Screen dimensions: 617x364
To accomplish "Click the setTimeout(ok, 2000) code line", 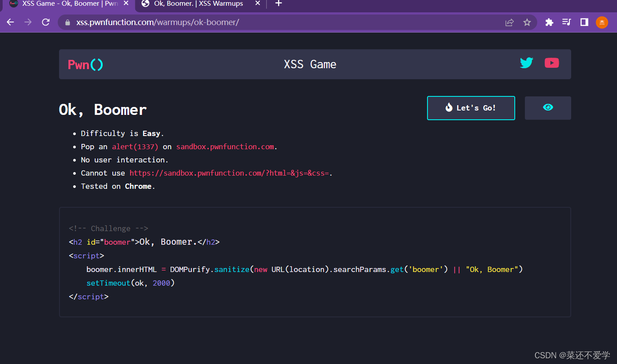I will [x=130, y=283].
